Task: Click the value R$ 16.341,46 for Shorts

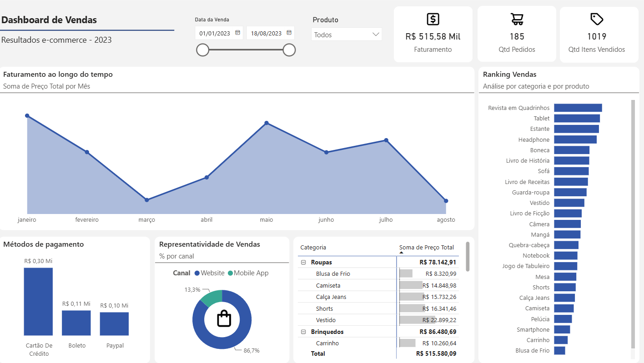Action: pos(439,309)
